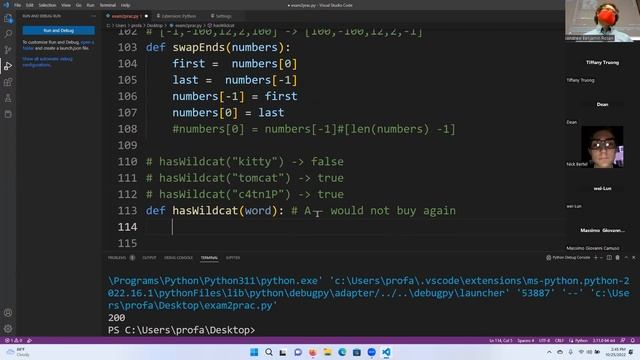
Task: Click the feedback icon in status bar
Action: [623, 340]
